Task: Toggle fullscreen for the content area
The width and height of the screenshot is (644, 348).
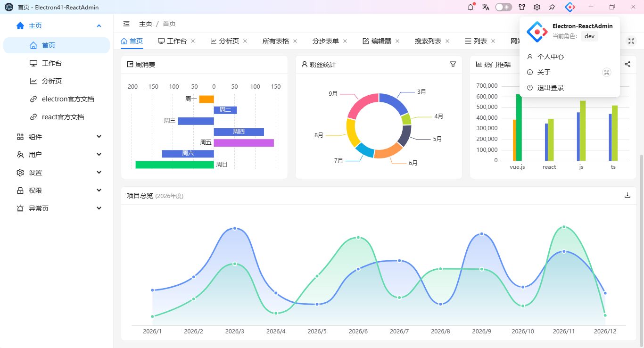Action: pos(631,41)
